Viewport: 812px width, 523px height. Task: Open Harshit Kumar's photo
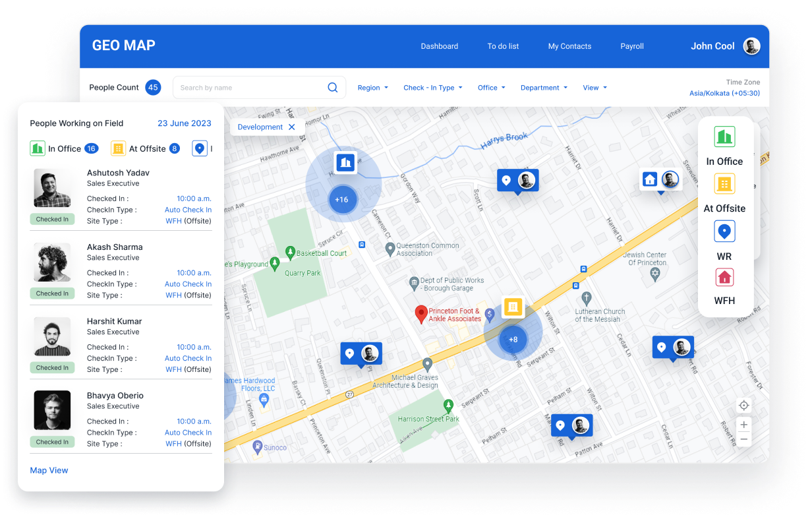[52, 337]
